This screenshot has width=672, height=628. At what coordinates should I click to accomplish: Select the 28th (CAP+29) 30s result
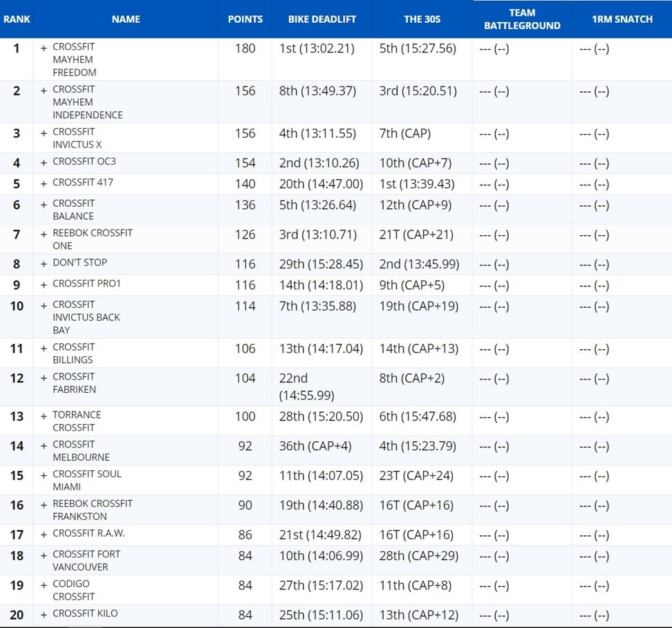click(x=419, y=555)
